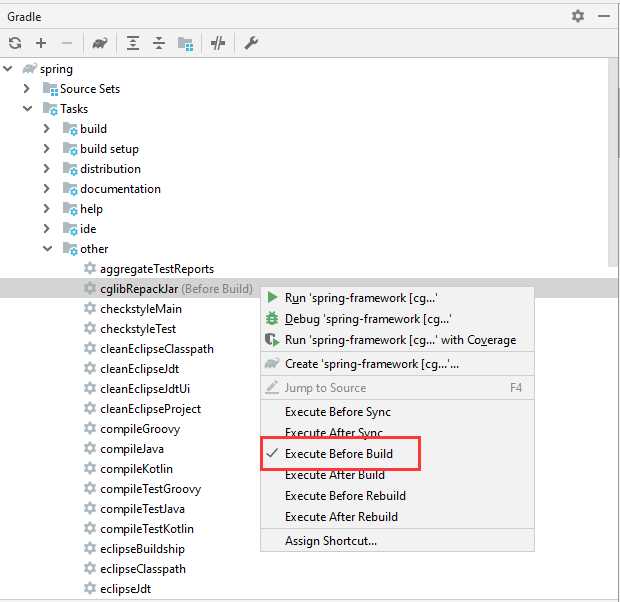Choose Debug 'spring-framework [cg...' menu entry

(397, 319)
